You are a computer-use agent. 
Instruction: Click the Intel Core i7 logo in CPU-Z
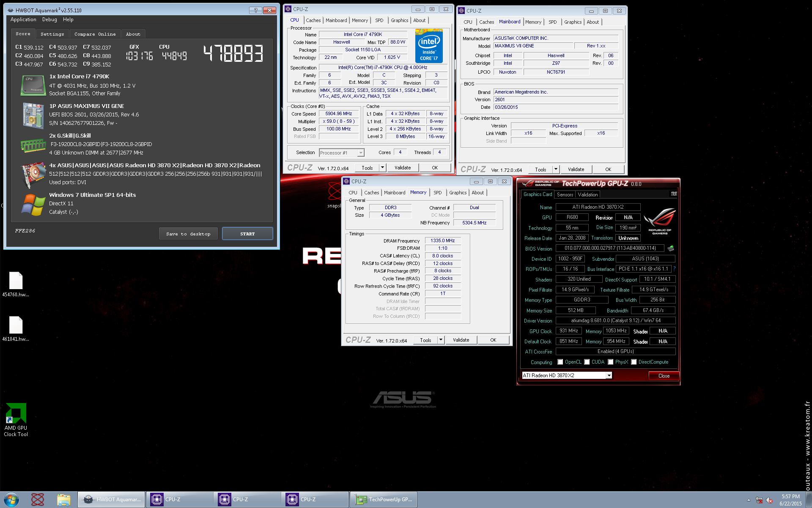429,46
